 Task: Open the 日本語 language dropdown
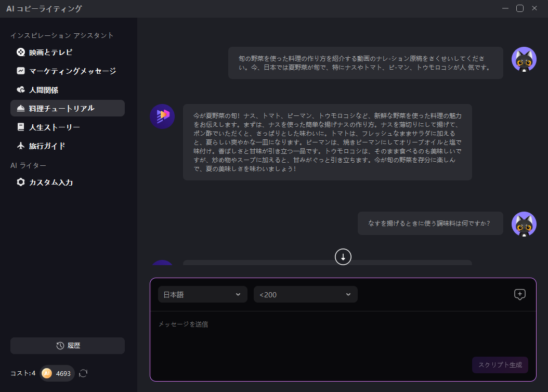pos(203,295)
